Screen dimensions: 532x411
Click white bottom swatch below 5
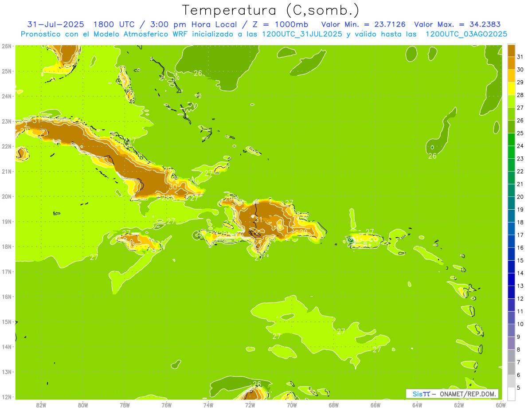click(x=512, y=394)
